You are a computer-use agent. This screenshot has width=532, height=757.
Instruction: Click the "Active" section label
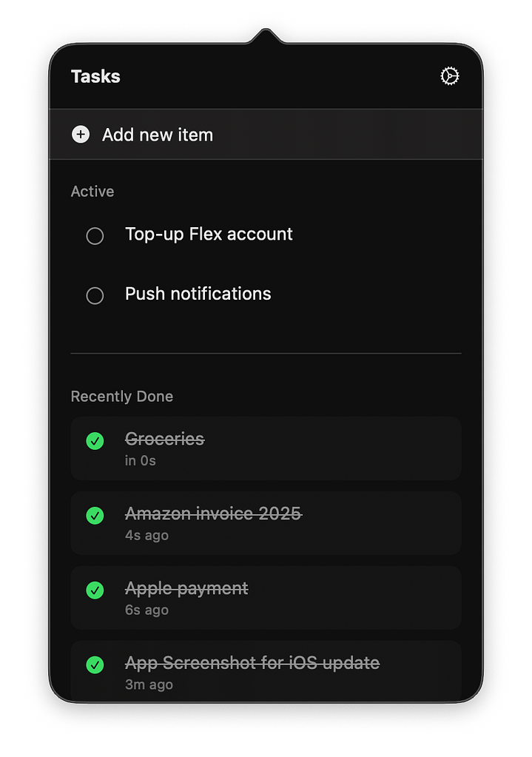click(x=92, y=192)
